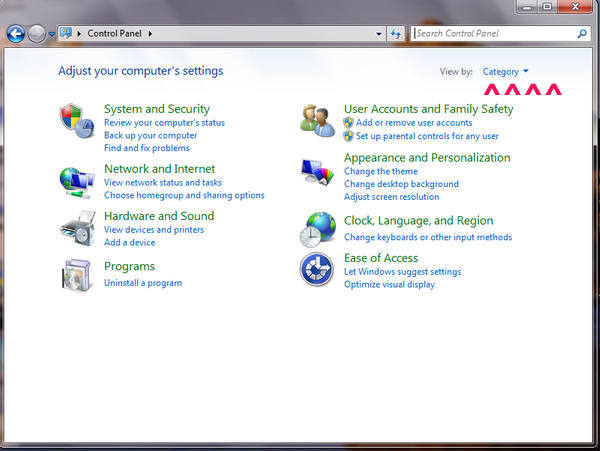This screenshot has height=451, width=600.
Task: Click the refresh button beside address bar
Action: 396,34
